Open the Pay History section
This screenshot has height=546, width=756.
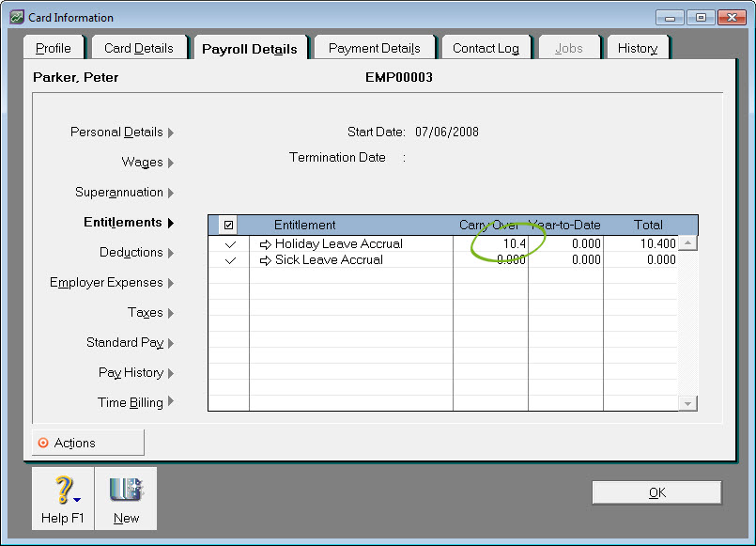(136, 373)
